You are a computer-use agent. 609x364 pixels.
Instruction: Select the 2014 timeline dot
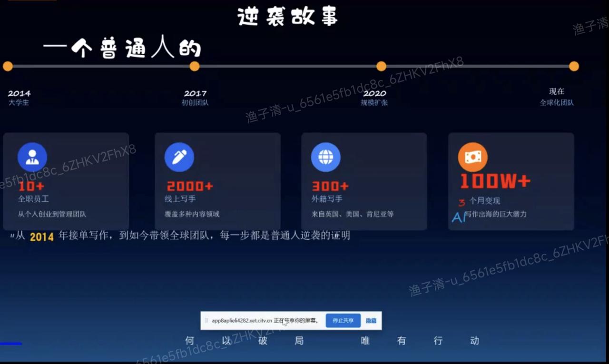click(x=8, y=66)
